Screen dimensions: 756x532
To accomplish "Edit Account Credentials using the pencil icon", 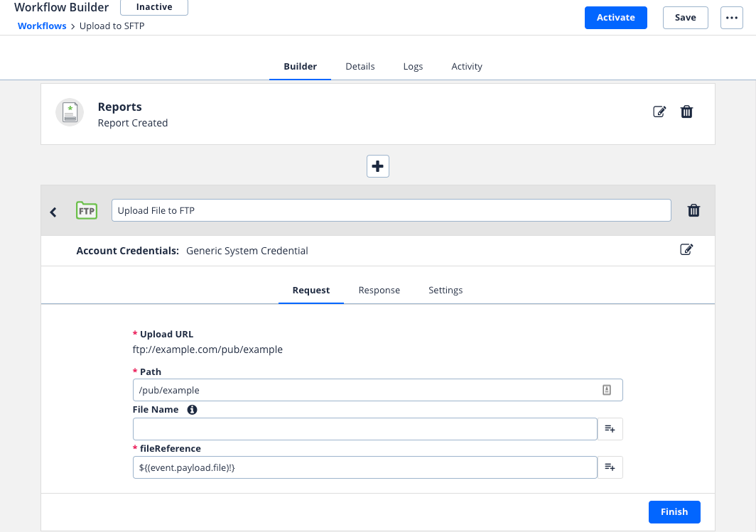I will (686, 249).
